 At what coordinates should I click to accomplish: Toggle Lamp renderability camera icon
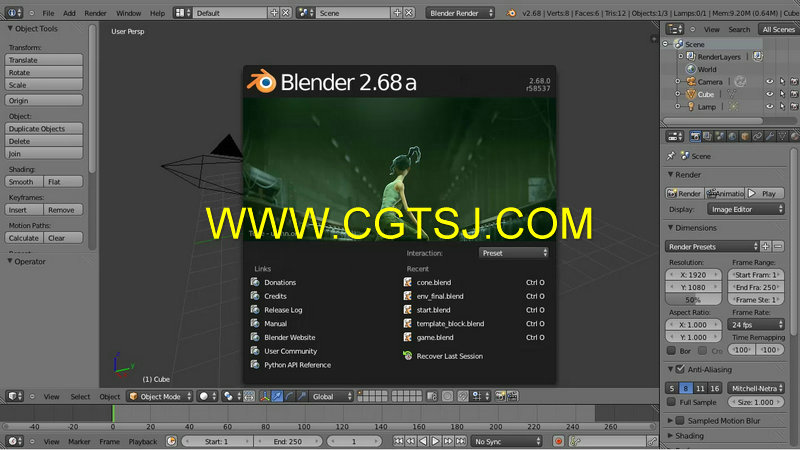tap(794, 107)
